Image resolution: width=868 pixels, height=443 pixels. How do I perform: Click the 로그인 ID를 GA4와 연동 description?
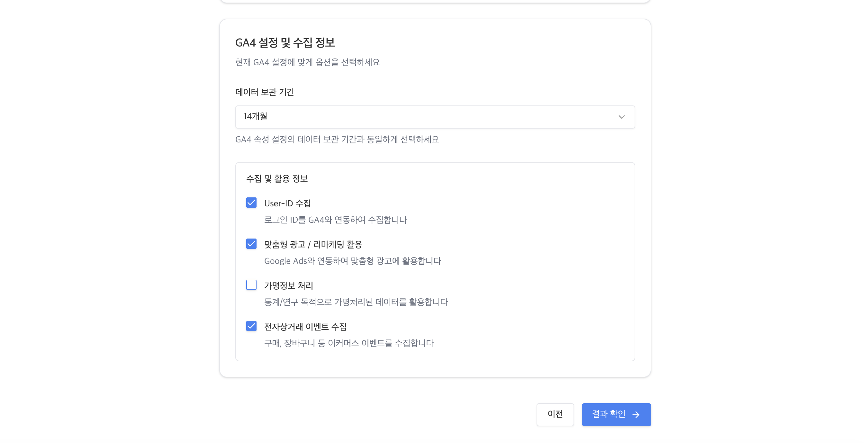[x=335, y=220]
